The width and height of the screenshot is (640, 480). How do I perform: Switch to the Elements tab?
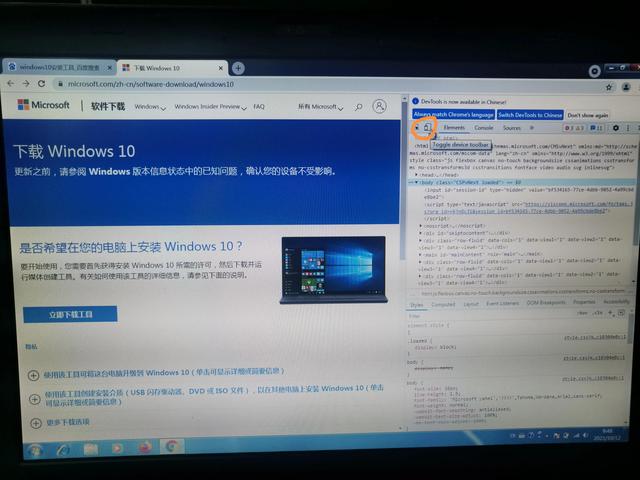[x=454, y=128]
